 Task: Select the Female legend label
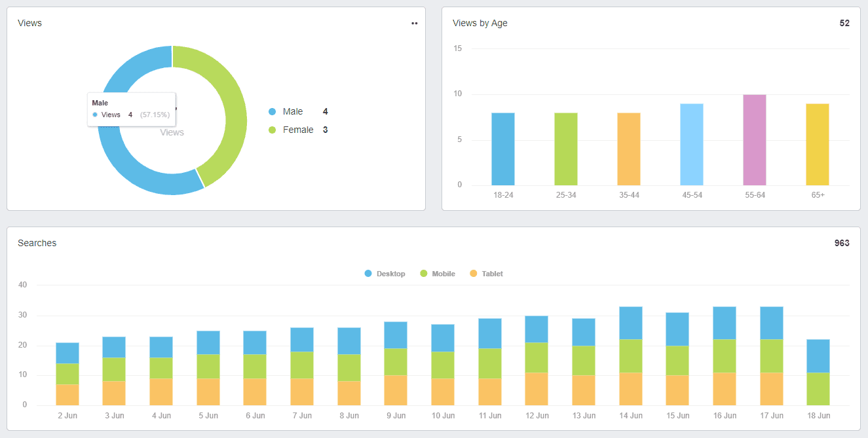(x=298, y=130)
